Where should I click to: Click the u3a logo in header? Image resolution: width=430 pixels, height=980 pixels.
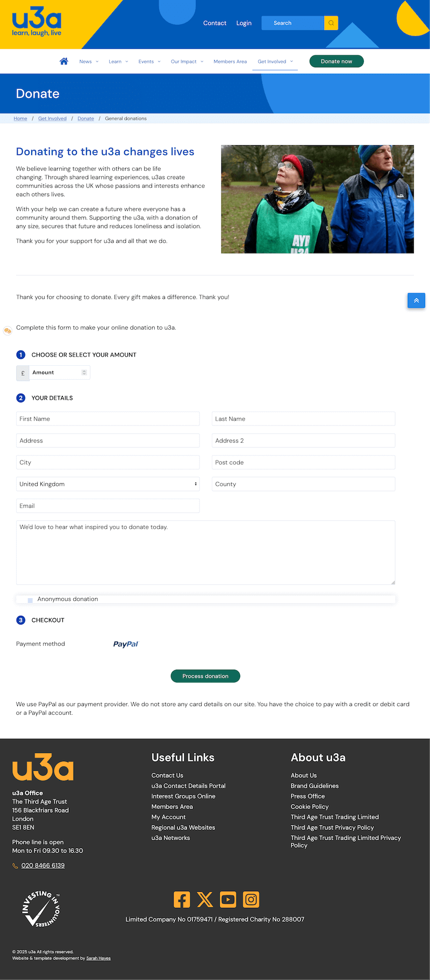point(37,24)
